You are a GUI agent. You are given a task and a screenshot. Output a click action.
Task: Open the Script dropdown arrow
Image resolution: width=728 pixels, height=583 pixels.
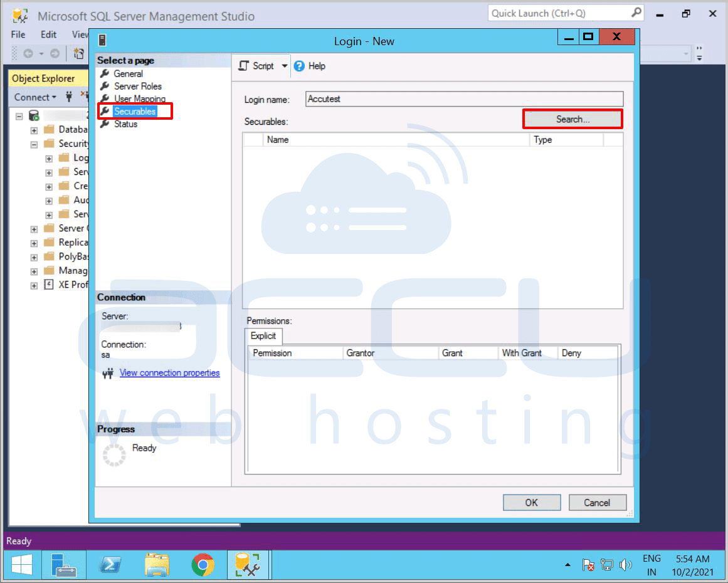point(285,66)
